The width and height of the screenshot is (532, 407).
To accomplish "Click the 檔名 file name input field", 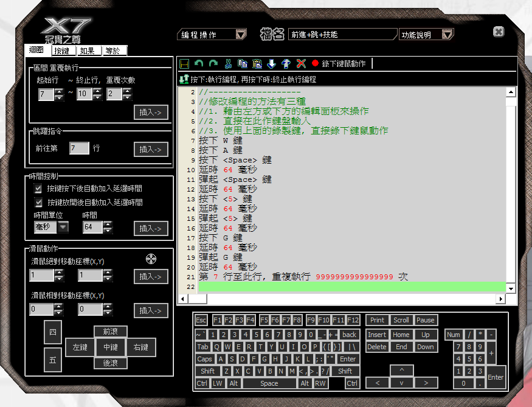I will [342, 35].
